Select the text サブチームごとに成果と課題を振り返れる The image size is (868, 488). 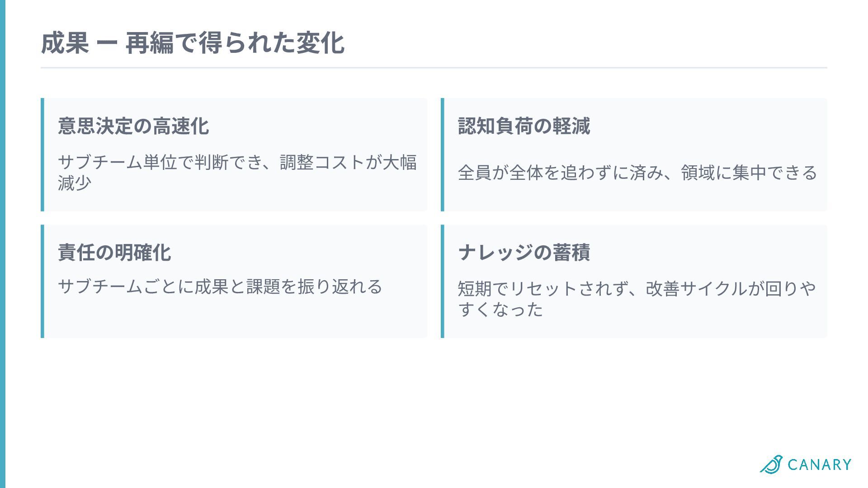(220, 286)
